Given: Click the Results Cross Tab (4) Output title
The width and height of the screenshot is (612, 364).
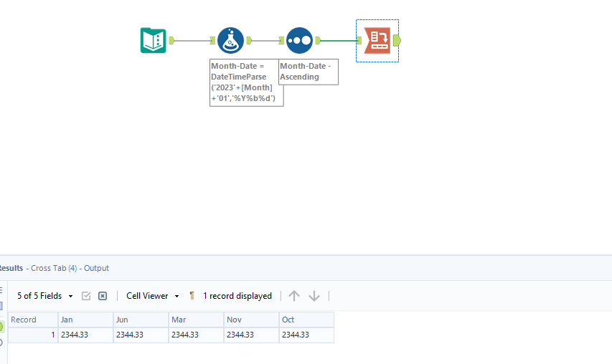Looking at the screenshot, I should [x=55, y=268].
